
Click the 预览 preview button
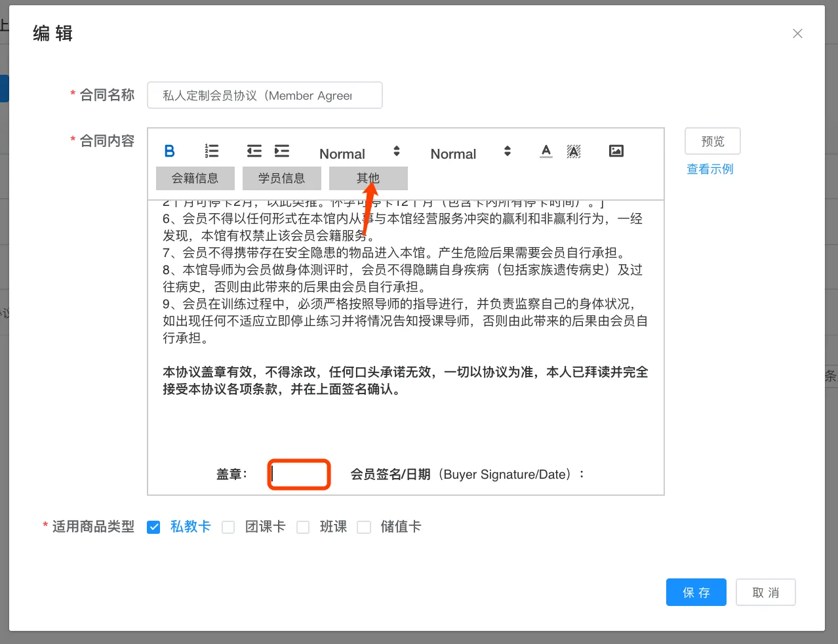[712, 142]
